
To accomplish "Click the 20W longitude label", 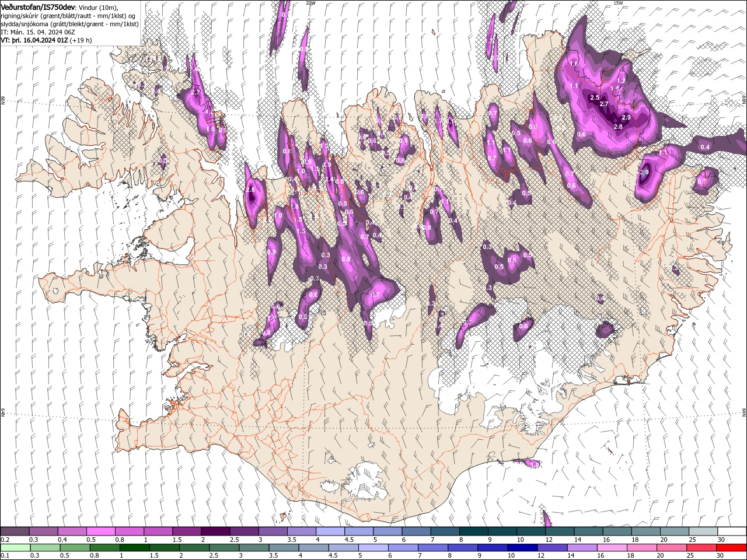I will click(310, 3).
